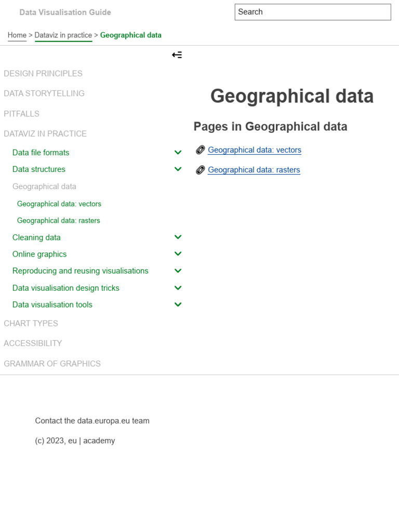Click Contact the data.europa.eu team
The image size is (399, 532).
[92, 421]
